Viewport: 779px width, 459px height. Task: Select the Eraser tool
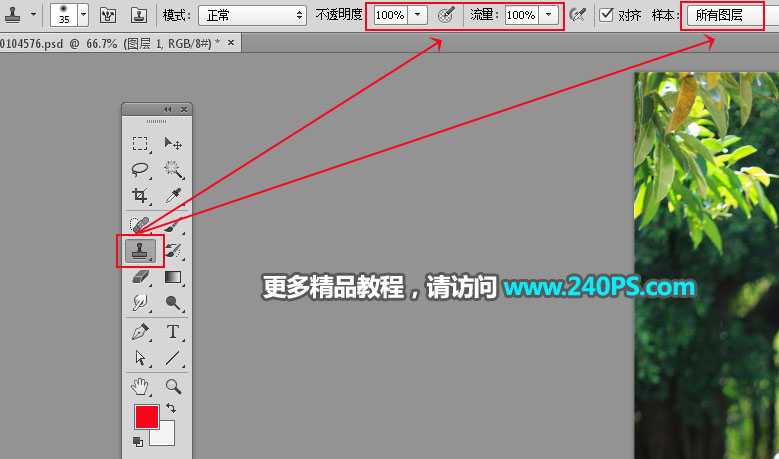140,277
